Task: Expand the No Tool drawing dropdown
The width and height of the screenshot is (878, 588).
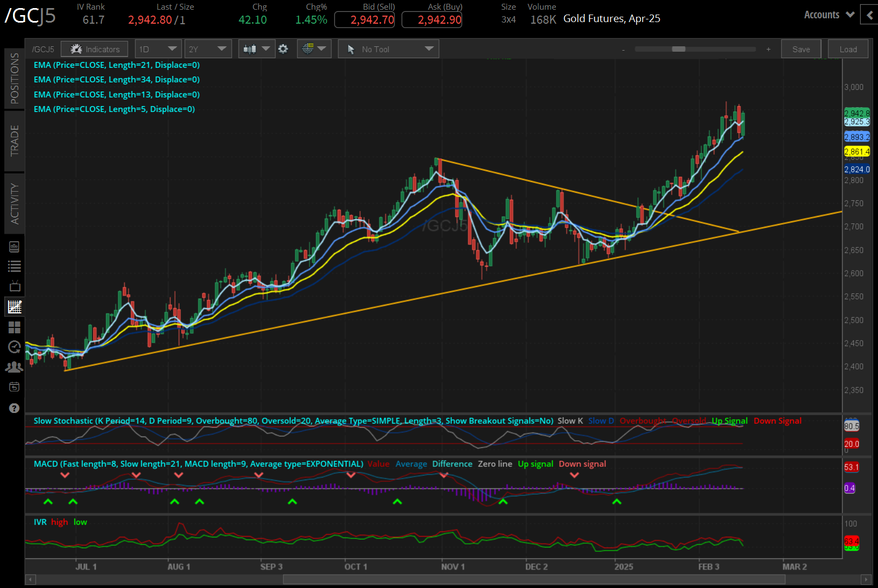Action: coord(388,48)
